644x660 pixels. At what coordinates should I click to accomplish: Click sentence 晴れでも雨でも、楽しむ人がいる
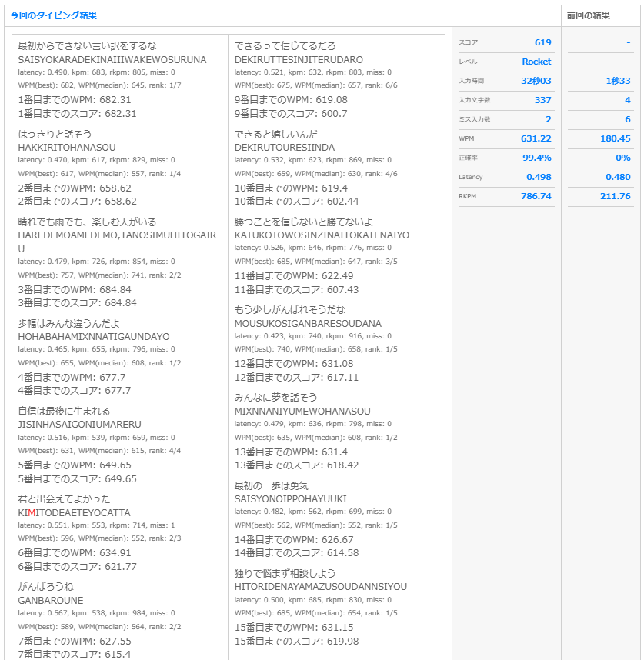(87, 222)
